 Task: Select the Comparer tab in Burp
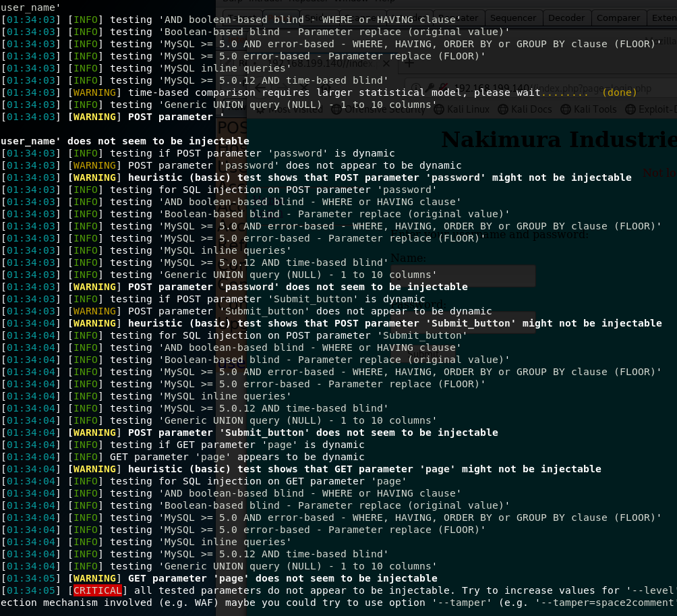tap(618, 18)
